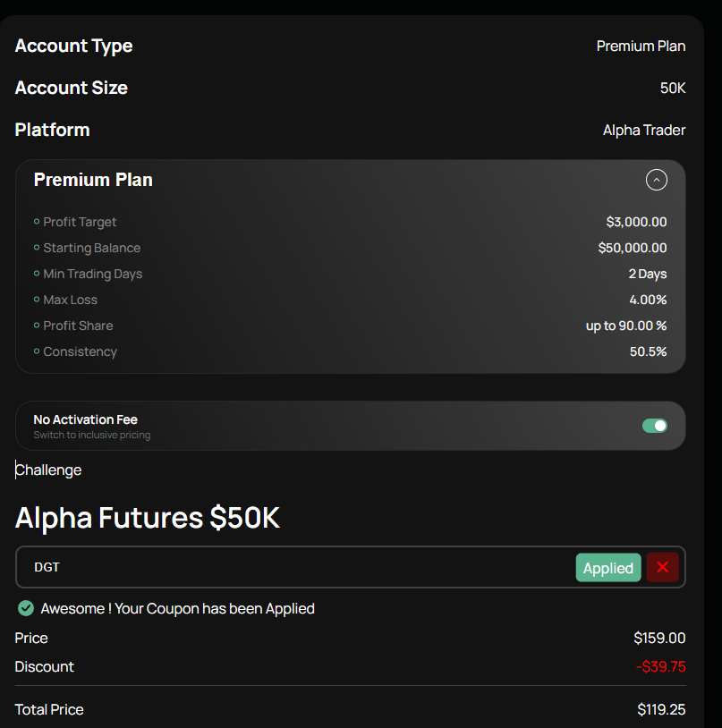Select the Price amount "$159.00"
Viewport: 722px width, 728px height.
click(x=659, y=638)
